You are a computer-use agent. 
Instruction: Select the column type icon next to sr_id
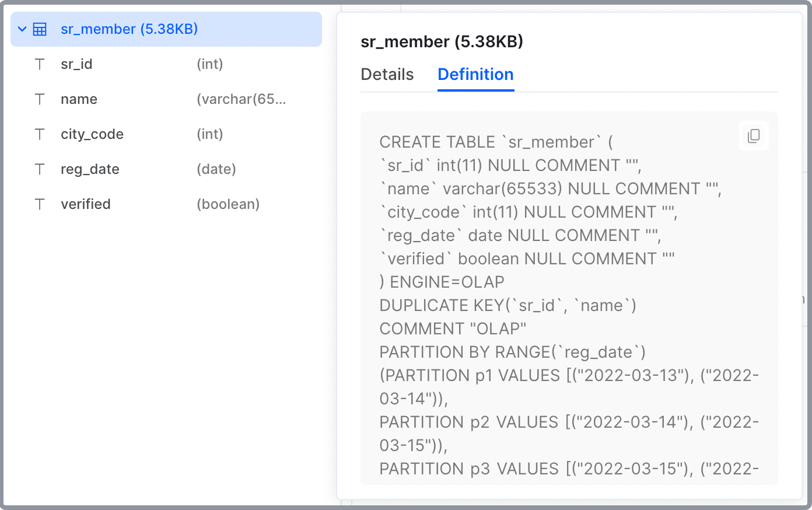point(40,64)
